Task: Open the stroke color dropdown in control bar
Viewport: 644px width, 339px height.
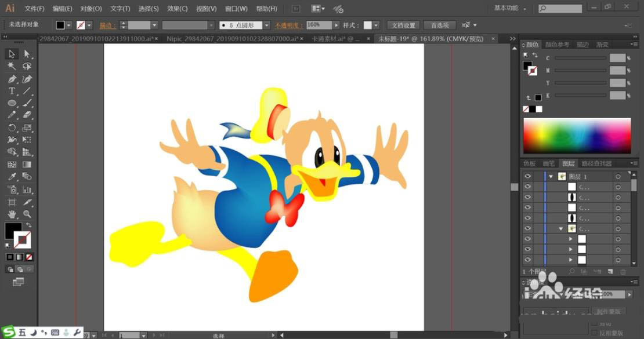Action: point(89,25)
